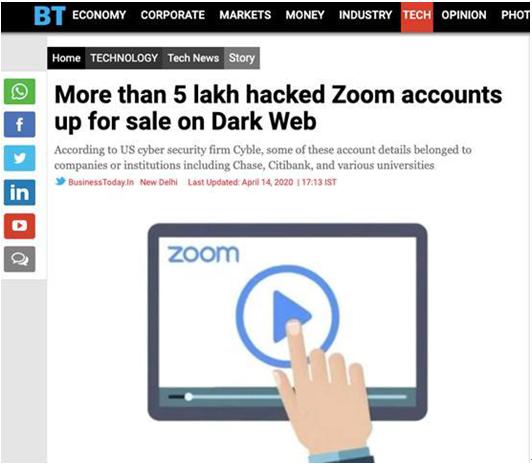Share article on LinkedIn icon

[x=19, y=192]
